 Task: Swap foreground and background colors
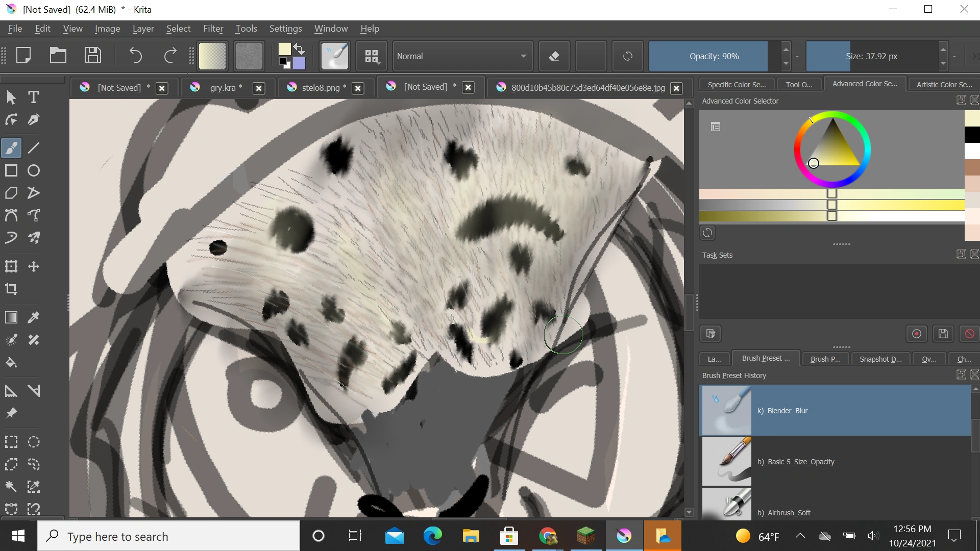(x=300, y=49)
